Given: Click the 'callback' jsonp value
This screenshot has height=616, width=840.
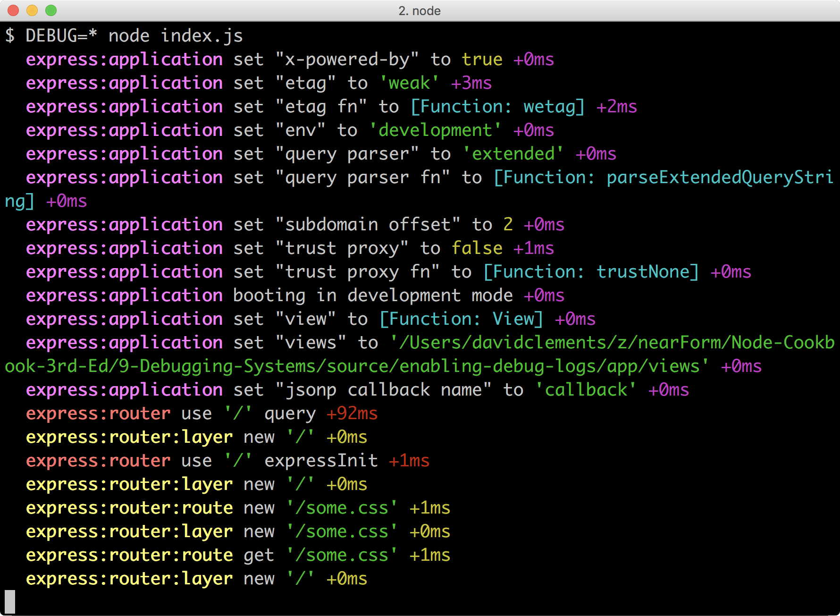Looking at the screenshot, I should pyautogui.click(x=586, y=390).
